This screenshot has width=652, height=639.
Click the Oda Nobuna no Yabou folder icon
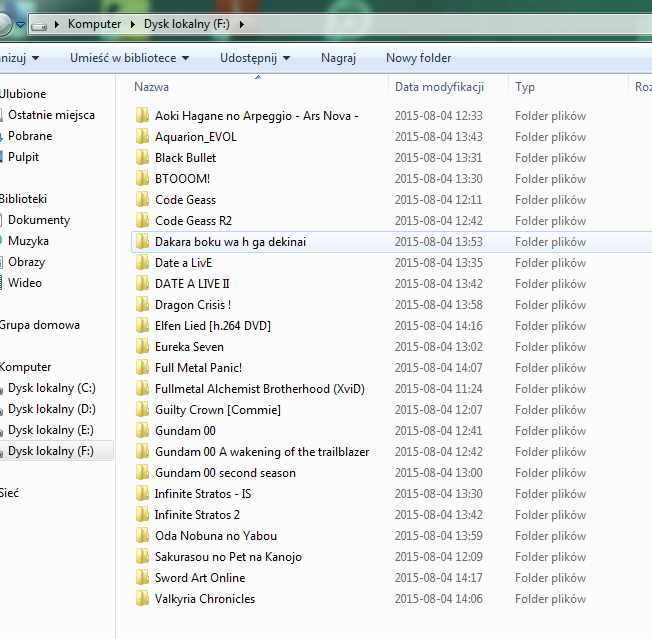(x=142, y=535)
